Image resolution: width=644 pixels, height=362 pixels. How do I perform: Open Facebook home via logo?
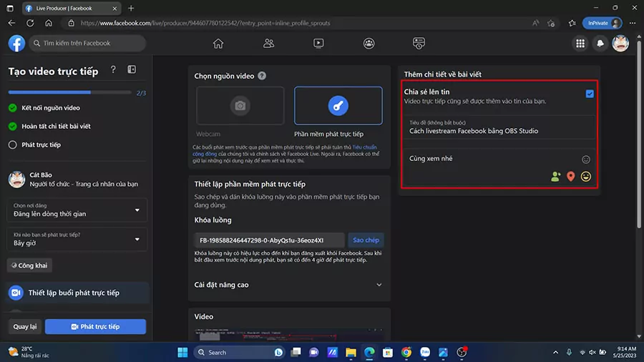click(17, 43)
